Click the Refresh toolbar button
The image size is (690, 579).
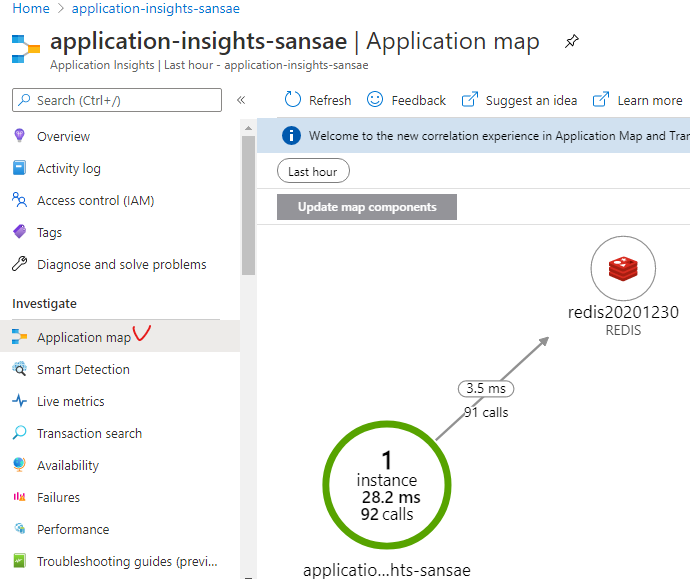pos(318,100)
